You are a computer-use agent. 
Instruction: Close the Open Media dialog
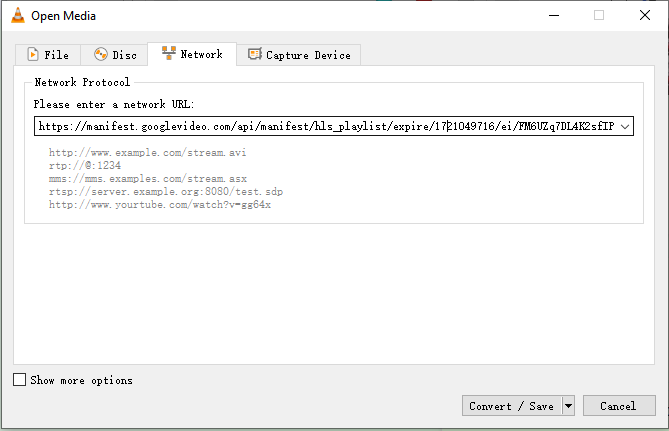pos(645,15)
